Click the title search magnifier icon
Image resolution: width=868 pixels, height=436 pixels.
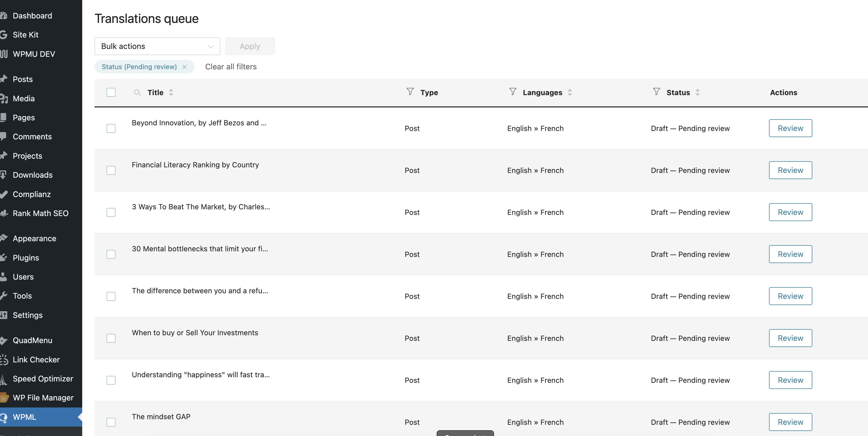137,92
